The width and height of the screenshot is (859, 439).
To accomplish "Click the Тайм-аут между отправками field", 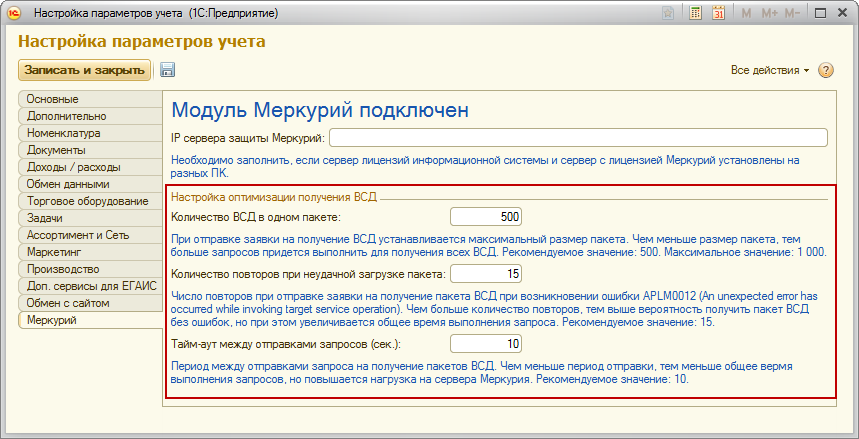I will 486,344.
